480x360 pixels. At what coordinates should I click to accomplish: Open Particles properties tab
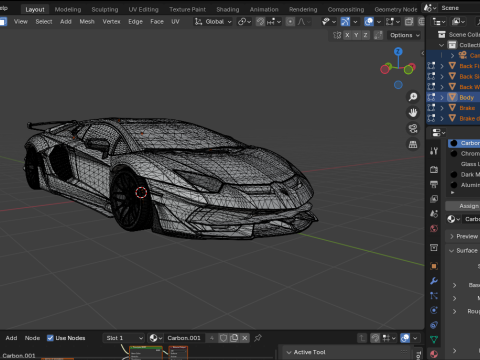(434, 296)
